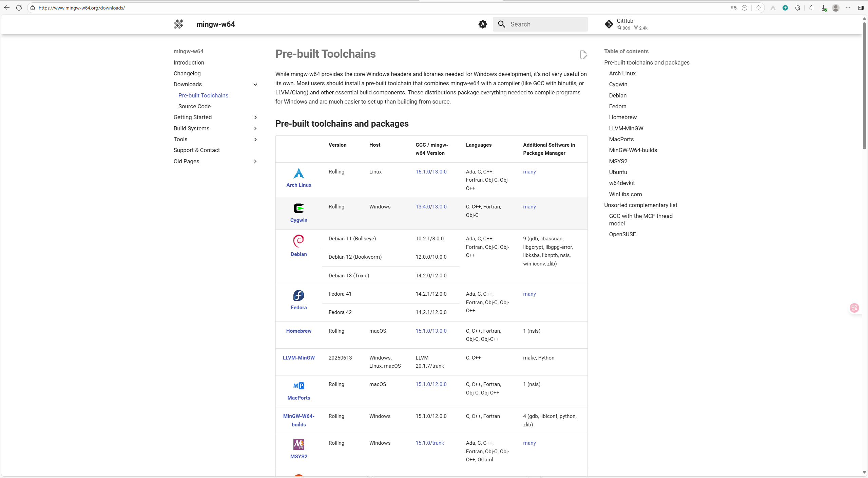Open the LLVM-MinGW table link
Image resolution: width=868 pixels, height=478 pixels.
click(298, 358)
